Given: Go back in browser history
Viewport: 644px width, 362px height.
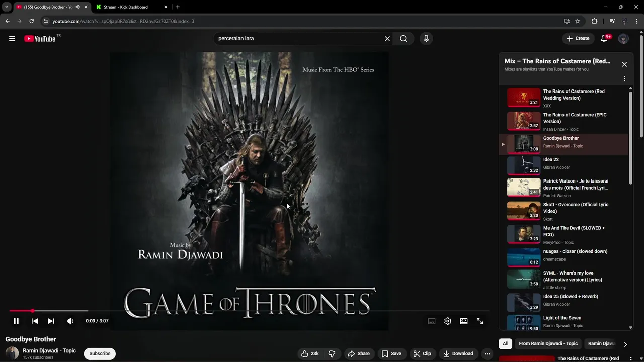Looking at the screenshot, I should (x=7, y=21).
